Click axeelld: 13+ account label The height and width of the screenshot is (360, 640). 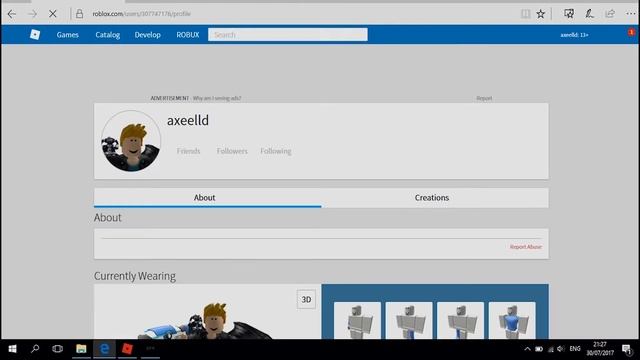point(574,35)
